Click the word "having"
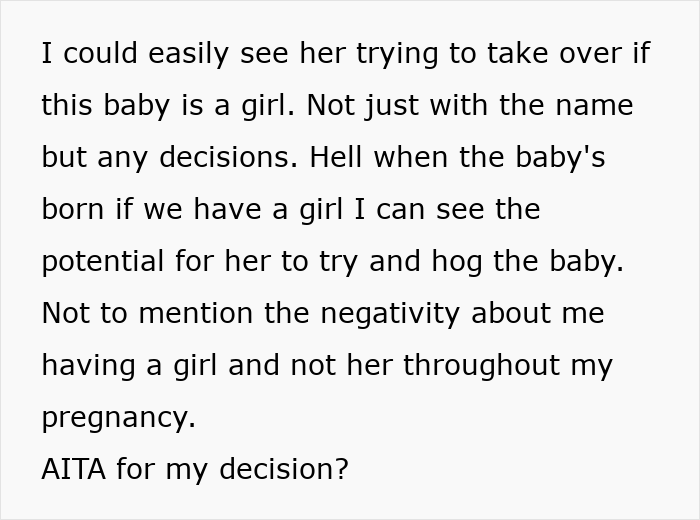Viewport: 700px width, 520px height. (x=88, y=365)
